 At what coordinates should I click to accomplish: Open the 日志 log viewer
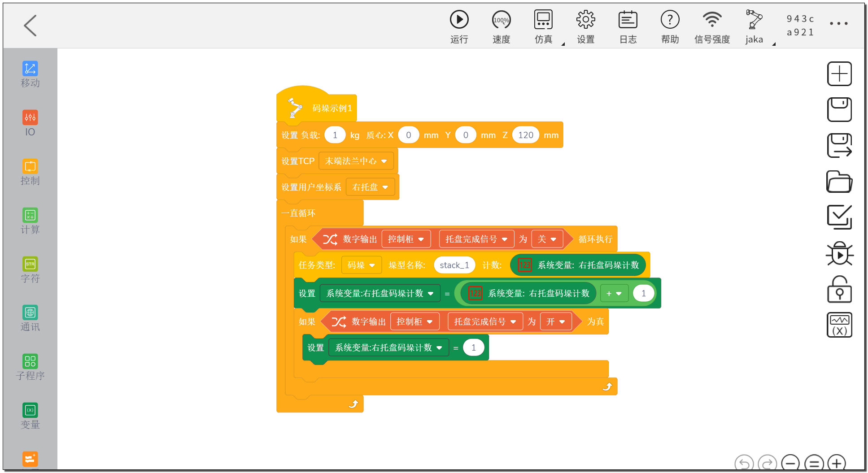628,27
